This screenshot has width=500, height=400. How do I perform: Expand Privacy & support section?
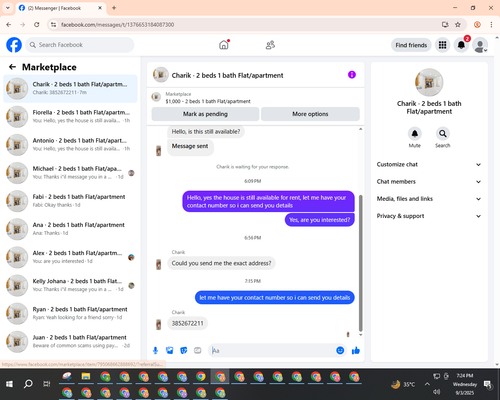coord(429,216)
